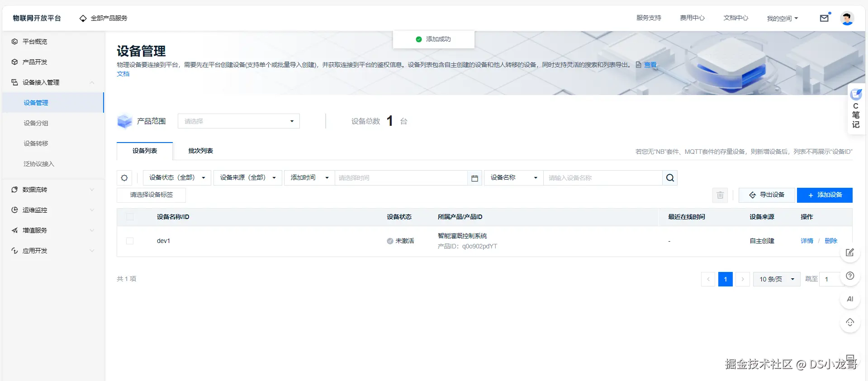This screenshot has width=868, height=381.
Task: Click the search magnifier icon
Action: pyautogui.click(x=670, y=178)
